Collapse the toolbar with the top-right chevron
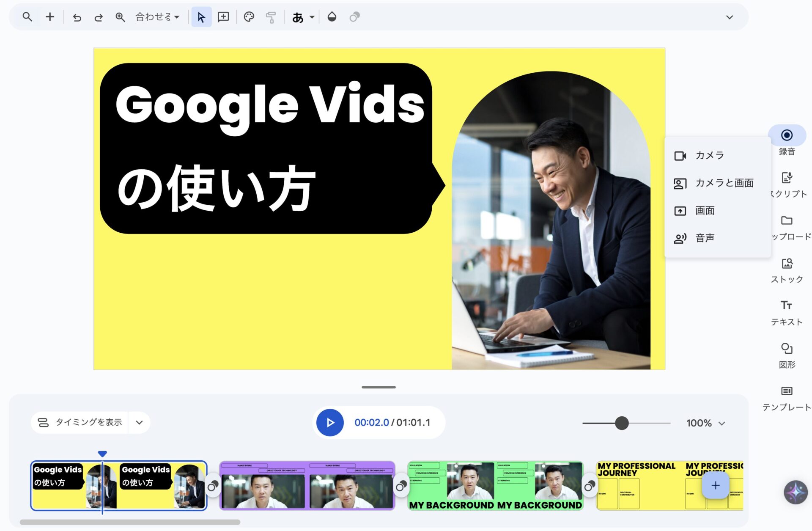812x531 pixels. point(729,17)
